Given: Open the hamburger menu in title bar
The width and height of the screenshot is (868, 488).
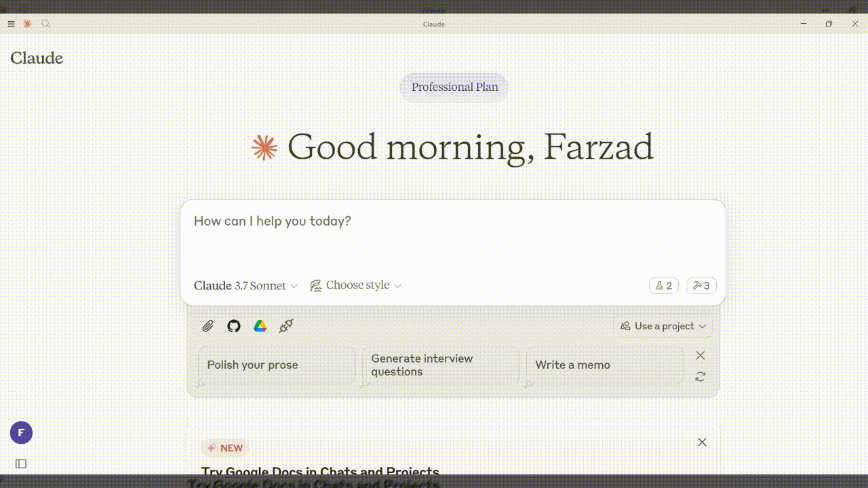Looking at the screenshot, I should 11,24.
